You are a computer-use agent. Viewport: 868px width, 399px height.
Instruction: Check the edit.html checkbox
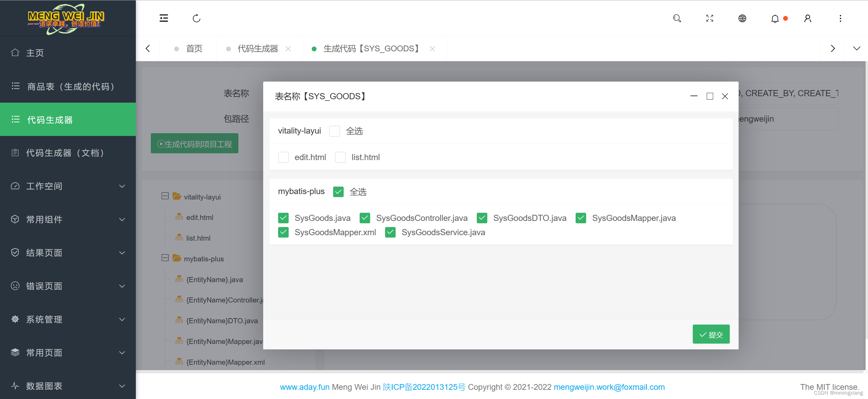click(283, 157)
